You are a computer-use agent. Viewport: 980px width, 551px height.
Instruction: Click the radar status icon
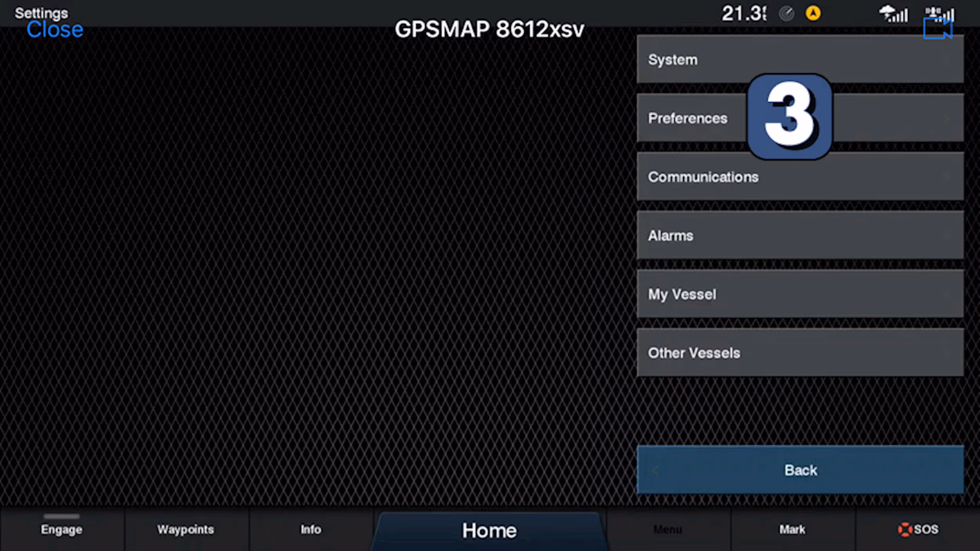point(786,14)
